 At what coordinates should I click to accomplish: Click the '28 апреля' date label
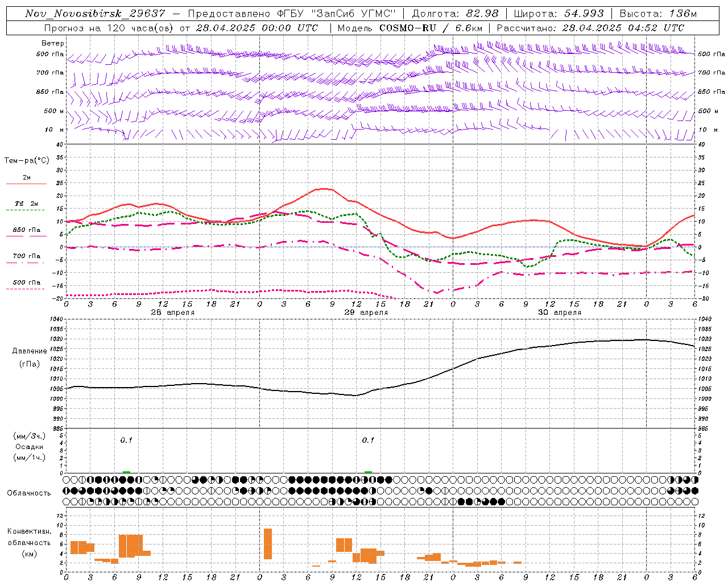[172, 313]
